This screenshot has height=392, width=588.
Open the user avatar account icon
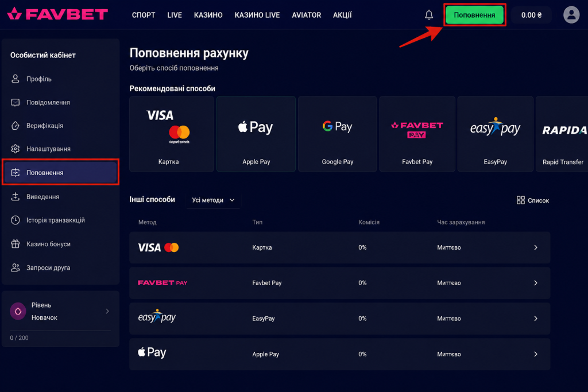pyautogui.click(x=571, y=15)
